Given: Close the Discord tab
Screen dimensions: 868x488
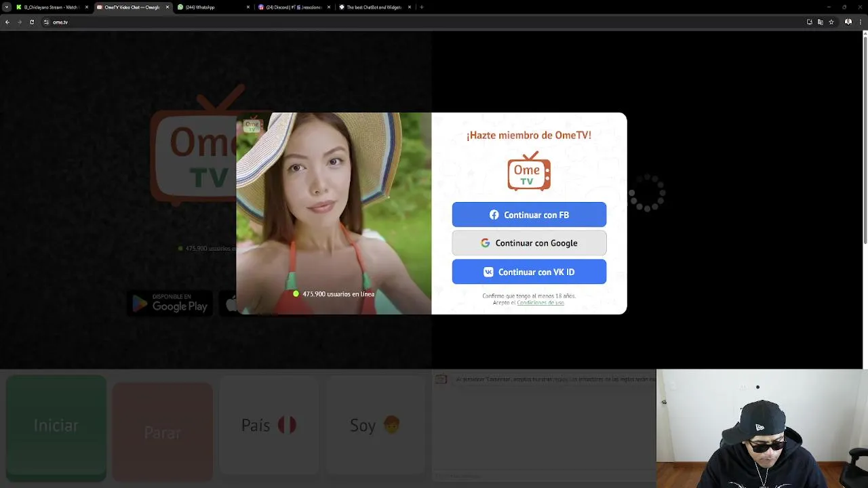Looking at the screenshot, I should coord(329,7).
